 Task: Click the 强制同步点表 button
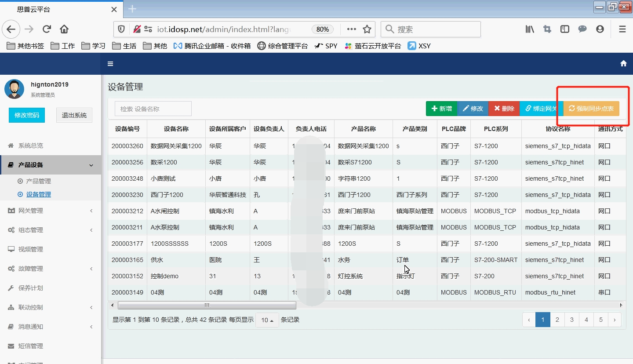pyautogui.click(x=591, y=109)
